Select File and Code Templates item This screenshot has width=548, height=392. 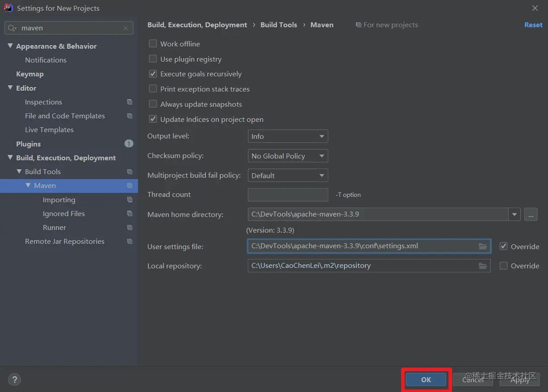[65, 116]
